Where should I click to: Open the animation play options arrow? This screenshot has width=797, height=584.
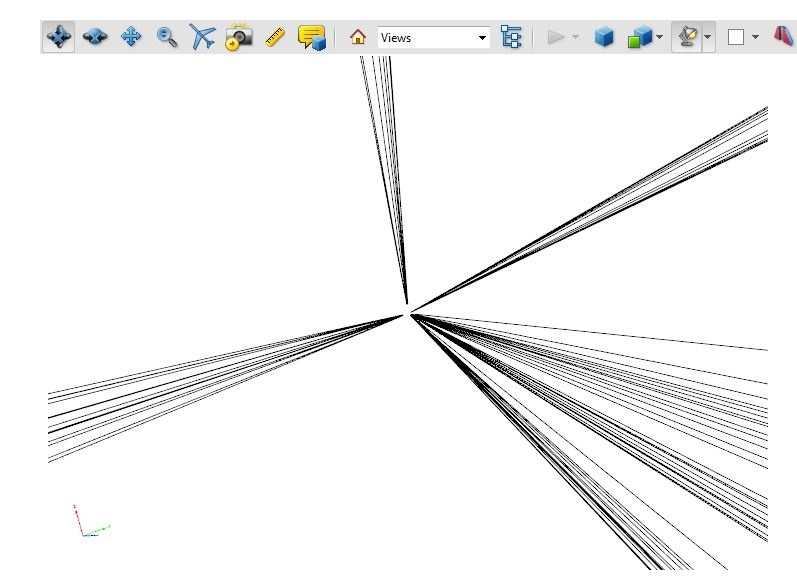(575, 37)
